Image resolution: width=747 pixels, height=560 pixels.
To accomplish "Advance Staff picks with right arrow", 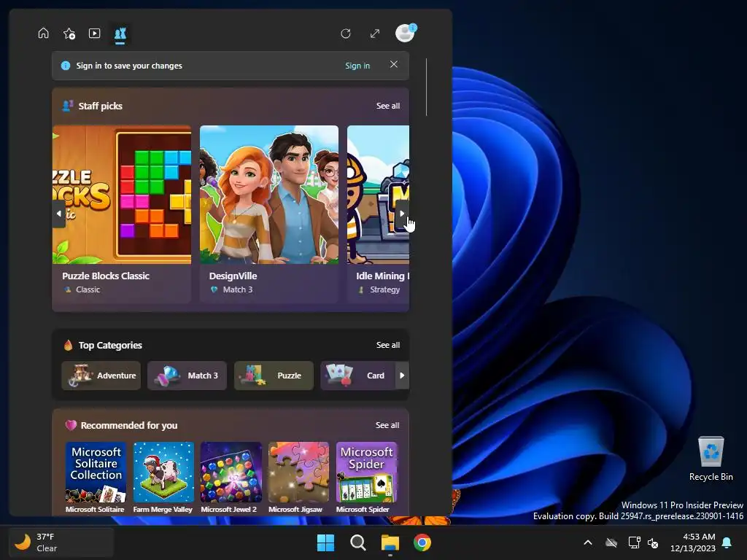I will pos(402,214).
